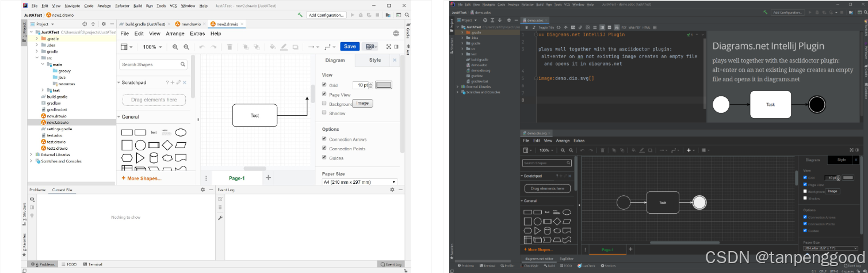Open language globe in light draw.io editor

pos(396,33)
